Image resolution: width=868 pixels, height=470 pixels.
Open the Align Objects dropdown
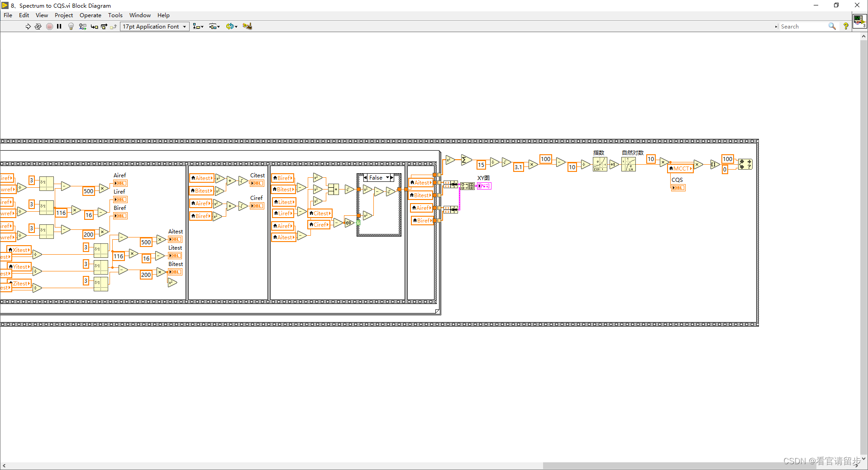[198, 26]
